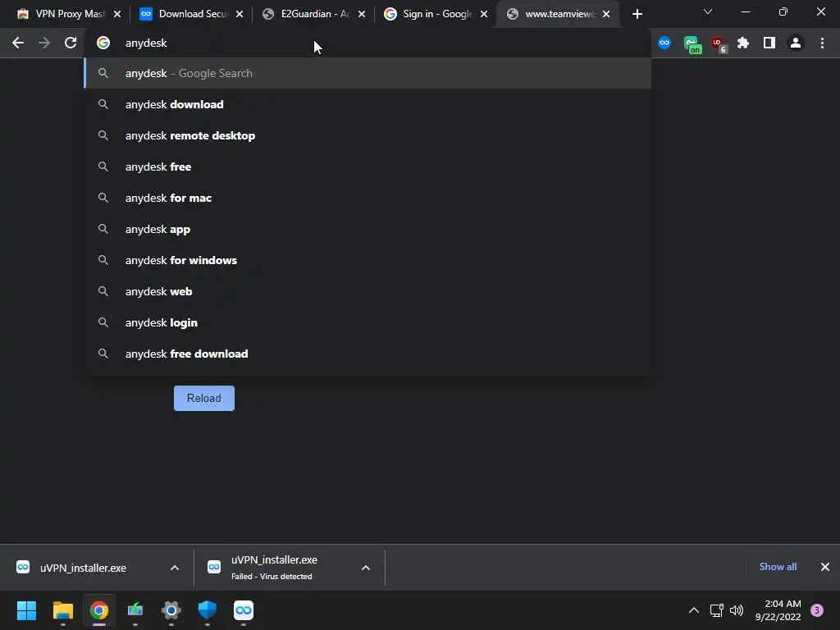Click the Google icon in address bar
This screenshot has width=840, height=630.
[x=103, y=43]
